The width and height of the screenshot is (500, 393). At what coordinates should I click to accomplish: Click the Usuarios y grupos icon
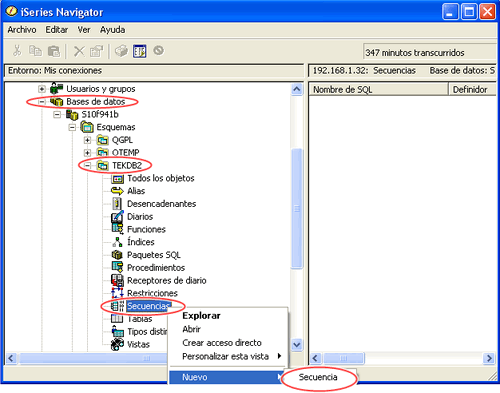(x=56, y=89)
